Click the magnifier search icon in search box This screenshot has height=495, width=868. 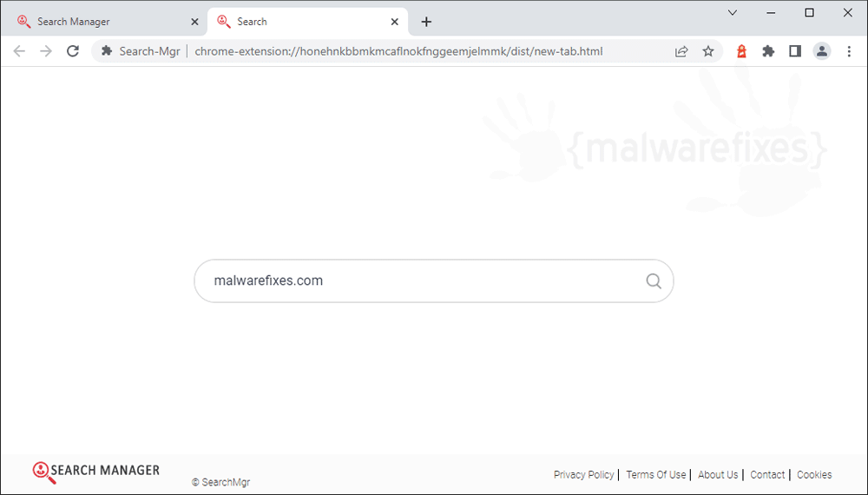[x=654, y=281]
